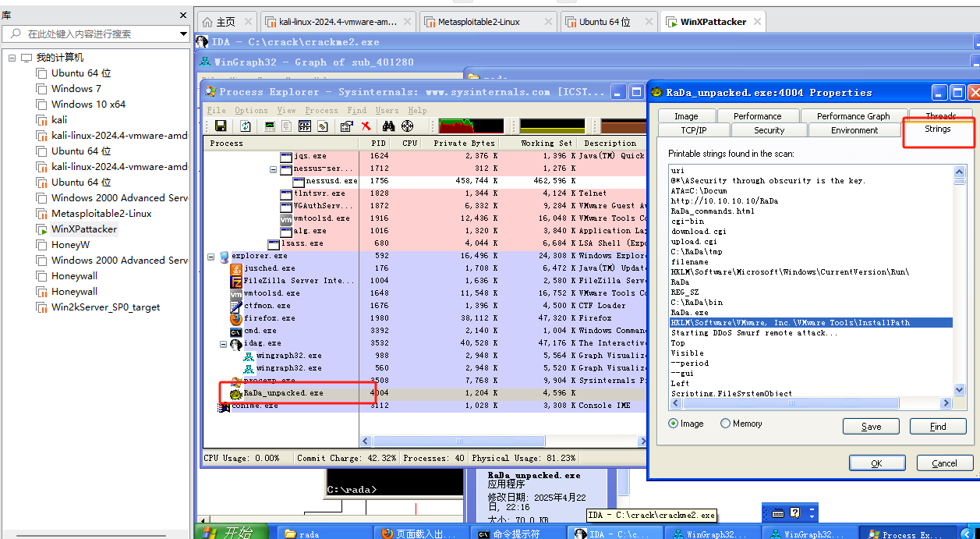Click the strings list horizontal scrollbar

[x=811, y=403]
